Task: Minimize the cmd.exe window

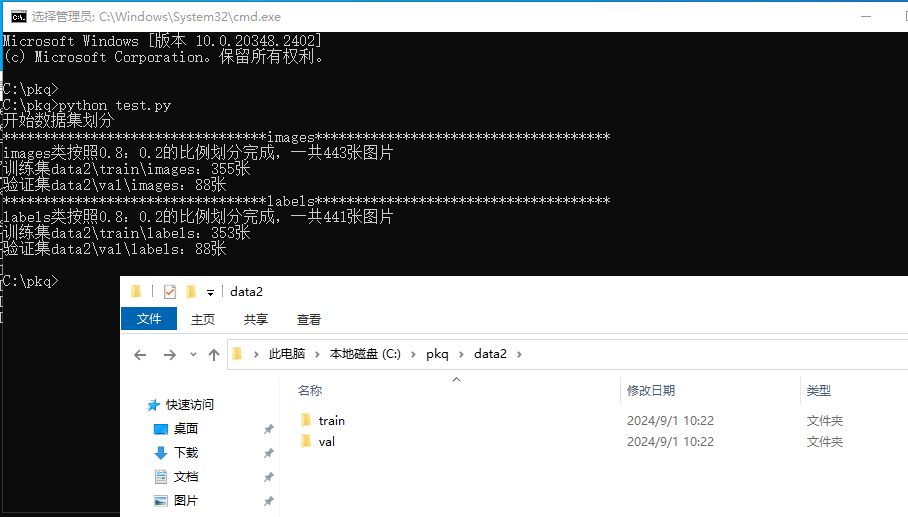Action: (x=866, y=17)
